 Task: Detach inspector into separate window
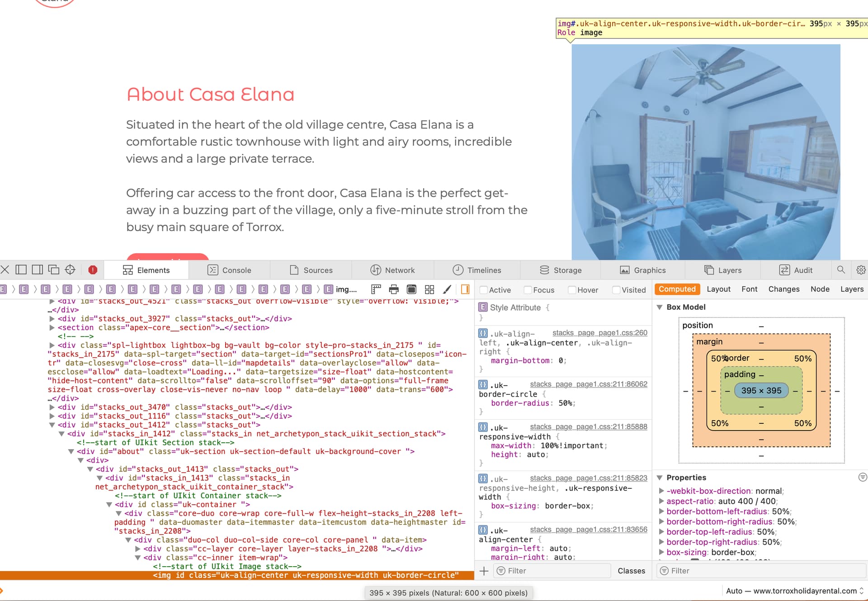tap(54, 270)
